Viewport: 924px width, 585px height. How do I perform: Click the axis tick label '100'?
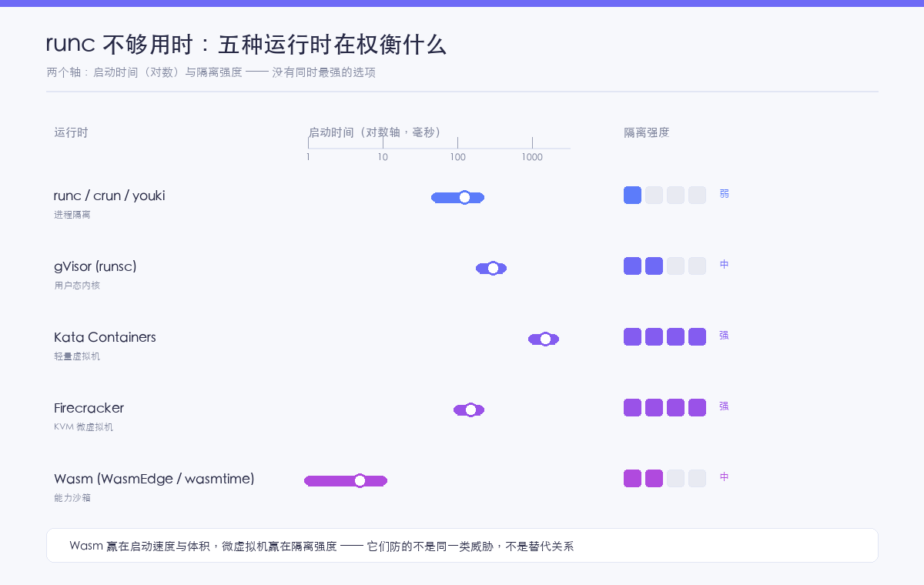[457, 157]
